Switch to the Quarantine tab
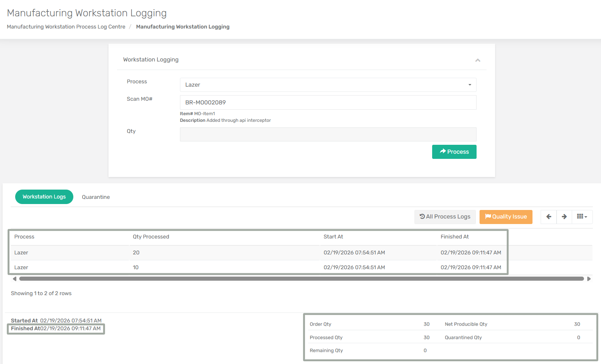This screenshot has width=601, height=364. click(x=96, y=197)
